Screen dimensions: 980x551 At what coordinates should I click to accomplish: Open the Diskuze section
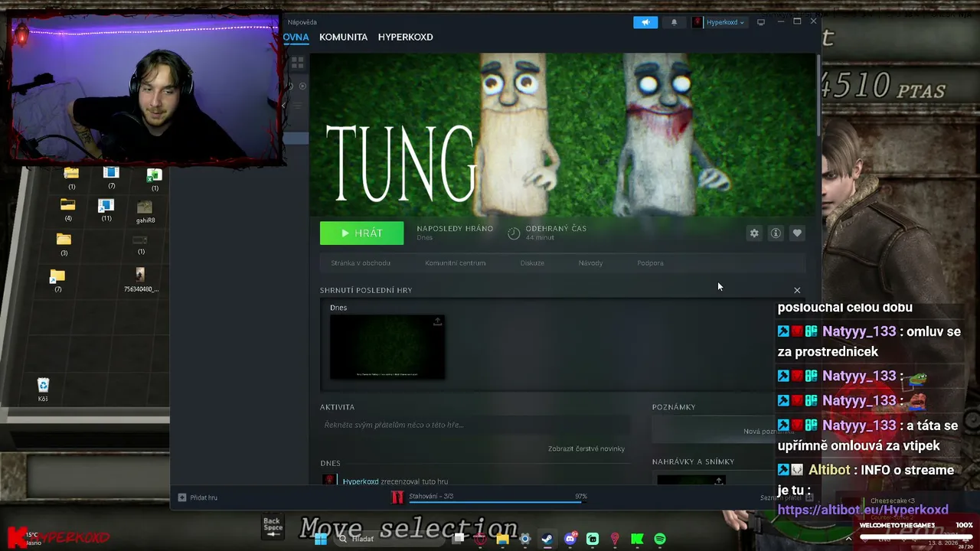pos(532,263)
